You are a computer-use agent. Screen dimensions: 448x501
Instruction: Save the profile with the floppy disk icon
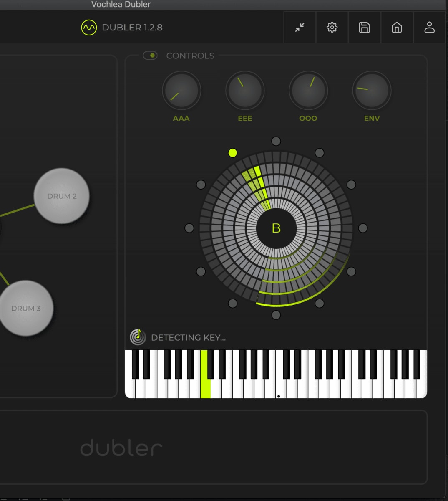point(365,28)
